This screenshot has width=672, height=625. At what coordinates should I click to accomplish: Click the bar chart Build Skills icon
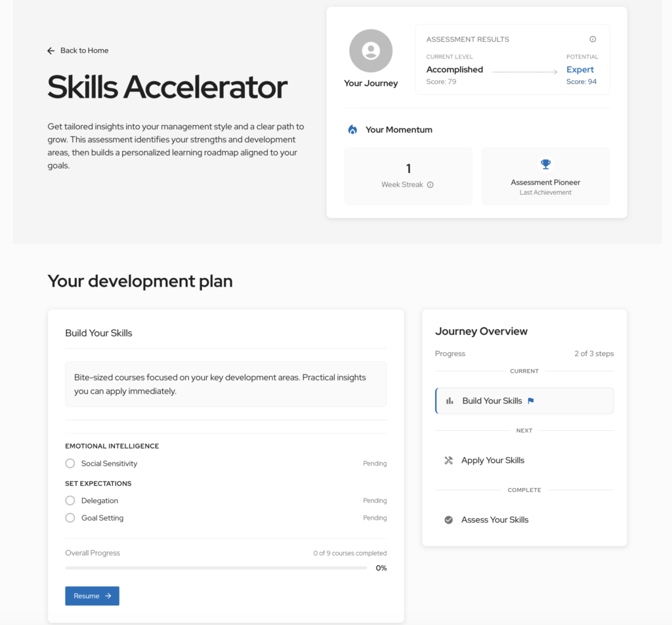coord(450,401)
